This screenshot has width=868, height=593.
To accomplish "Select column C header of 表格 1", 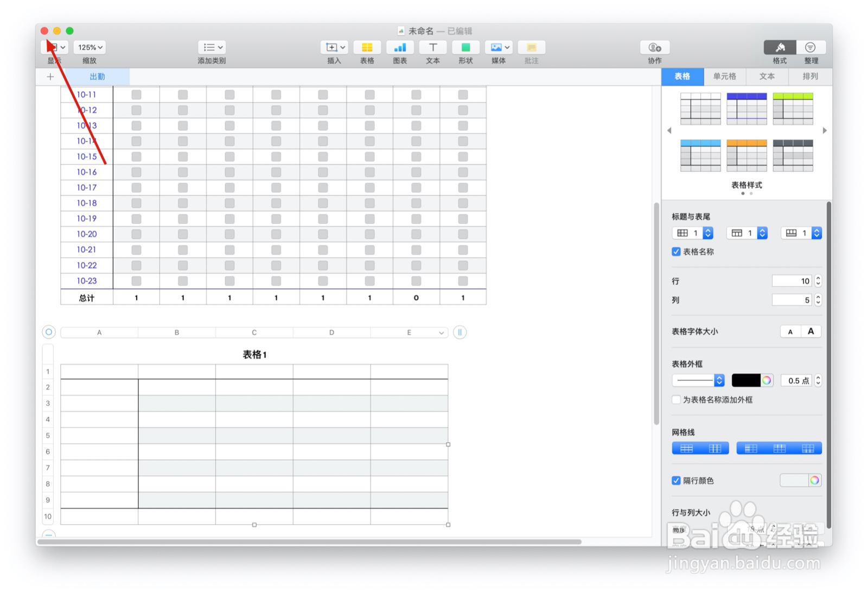I will (254, 333).
